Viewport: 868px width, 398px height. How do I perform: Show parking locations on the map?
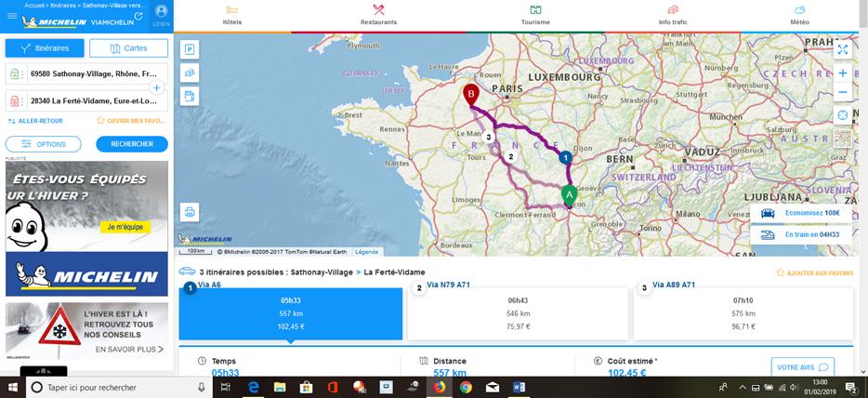pyautogui.click(x=190, y=49)
